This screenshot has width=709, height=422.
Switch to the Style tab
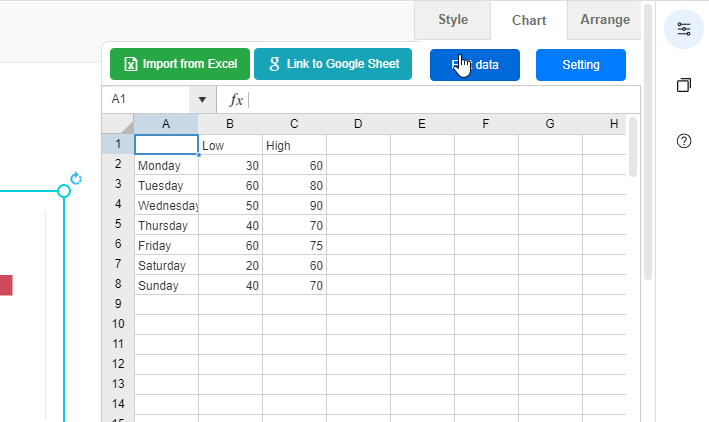[x=452, y=20]
